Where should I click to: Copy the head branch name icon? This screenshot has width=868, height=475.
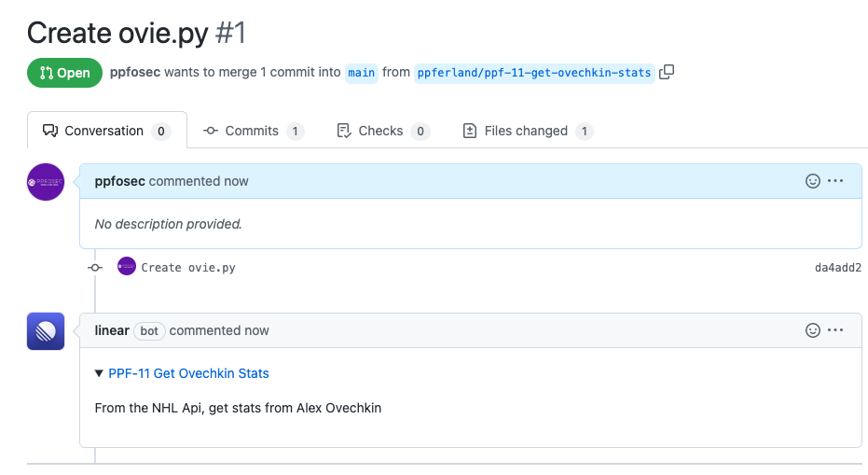pos(667,72)
